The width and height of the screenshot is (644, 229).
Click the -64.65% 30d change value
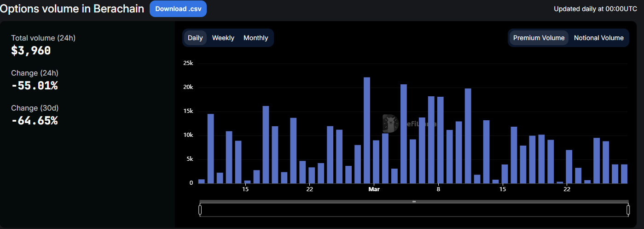tap(35, 121)
